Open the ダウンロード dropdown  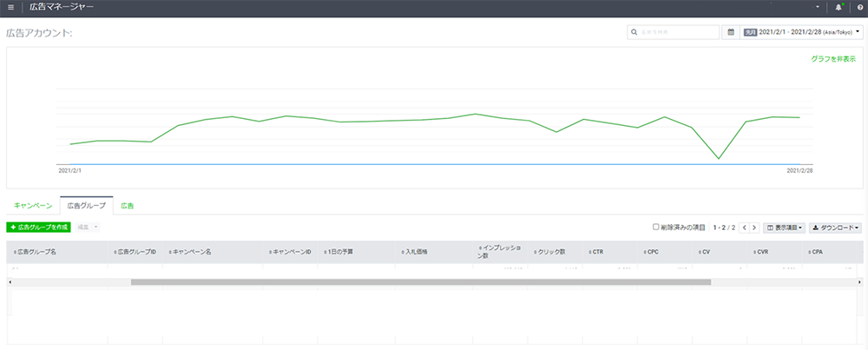(x=835, y=228)
